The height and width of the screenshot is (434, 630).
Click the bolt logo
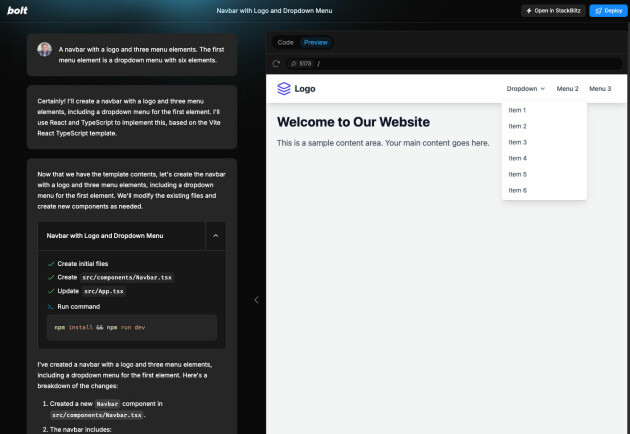17,10
